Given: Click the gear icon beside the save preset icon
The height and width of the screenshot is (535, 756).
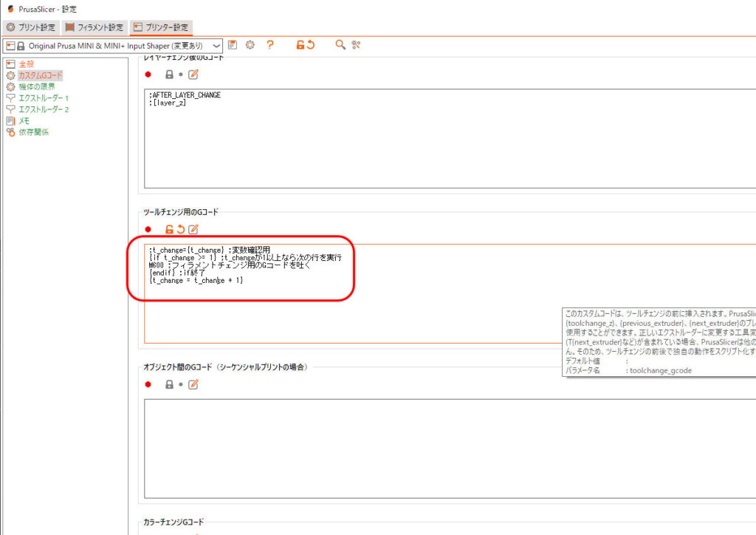Looking at the screenshot, I should (x=250, y=45).
